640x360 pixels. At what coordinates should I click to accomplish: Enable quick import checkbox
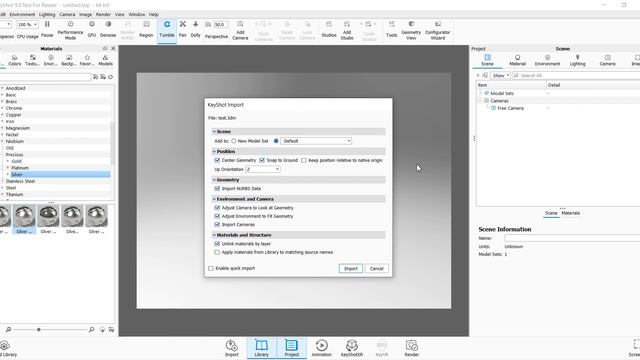pyautogui.click(x=211, y=269)
